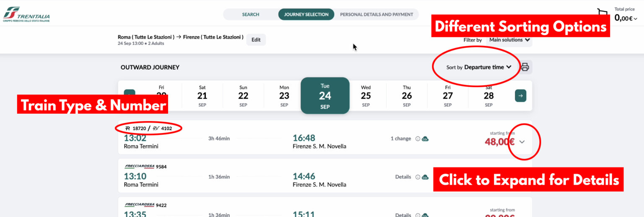The image size is (644, 217).
Task: Select Mon 23 Sep in date strip
Action: click(x=284, y=96)
